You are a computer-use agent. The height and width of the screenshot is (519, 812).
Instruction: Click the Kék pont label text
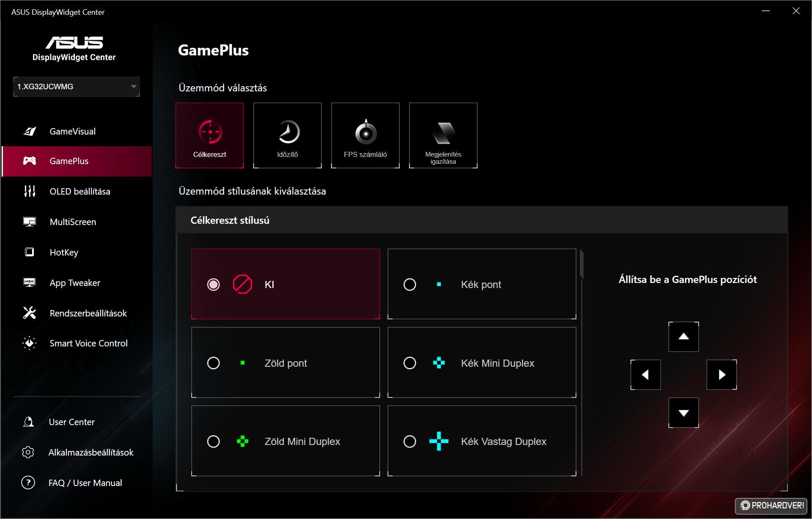pyautogui.click(x=481, y=284)
